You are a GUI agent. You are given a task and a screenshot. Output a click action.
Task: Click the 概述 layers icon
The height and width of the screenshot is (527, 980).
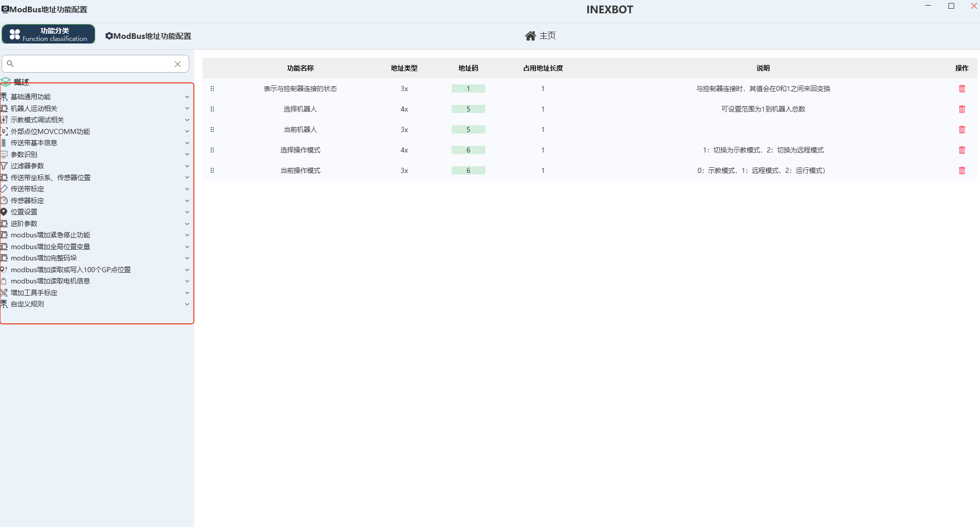pyautogui.click(x=6, y=82)
